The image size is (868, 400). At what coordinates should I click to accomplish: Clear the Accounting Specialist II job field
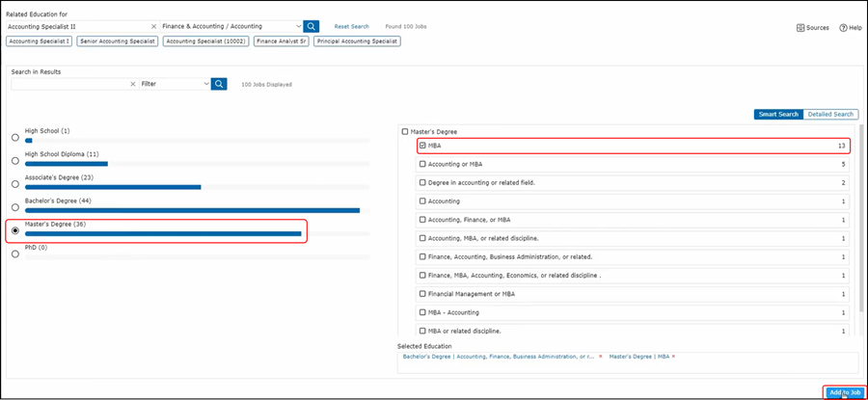153,27
